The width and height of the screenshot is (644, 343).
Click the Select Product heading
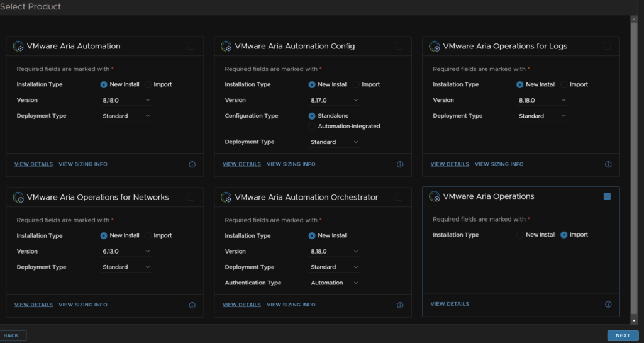(30, 6)
